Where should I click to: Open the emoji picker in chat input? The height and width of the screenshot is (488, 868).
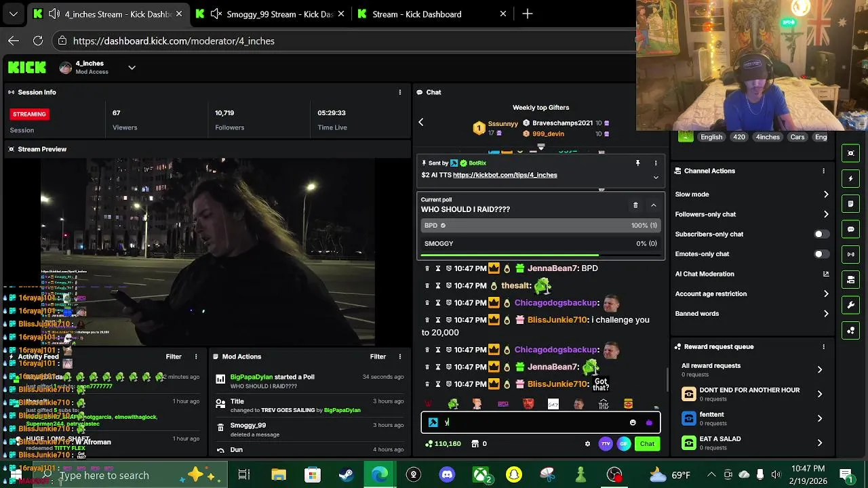tap(633, 423)
